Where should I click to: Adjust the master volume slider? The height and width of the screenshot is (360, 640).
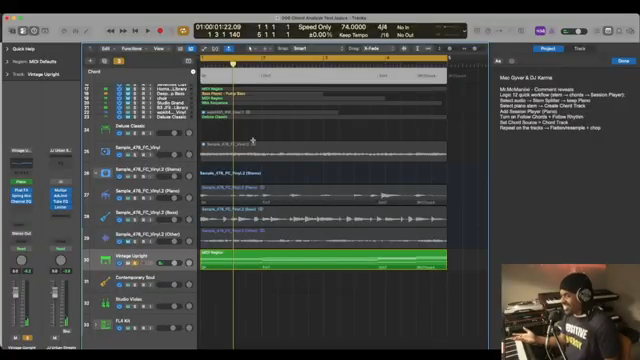(x=574, y=31)
